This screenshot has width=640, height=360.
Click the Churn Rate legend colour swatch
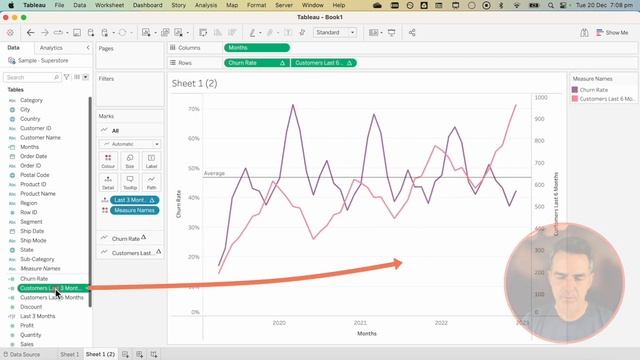(575, 90)
